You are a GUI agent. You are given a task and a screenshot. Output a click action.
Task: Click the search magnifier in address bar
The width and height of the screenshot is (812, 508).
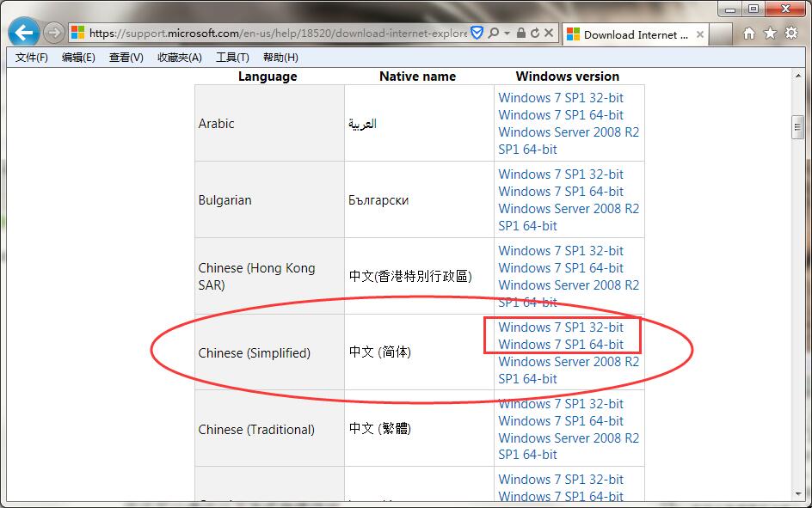pos(494,34)
